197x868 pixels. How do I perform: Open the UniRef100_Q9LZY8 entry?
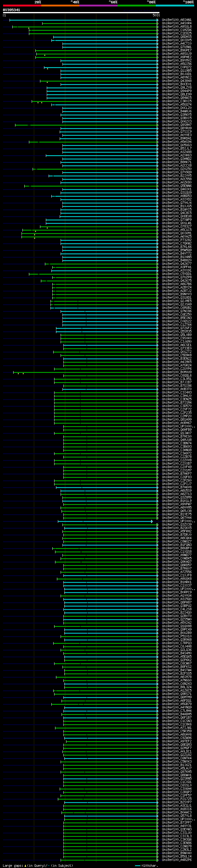point(176,88)
